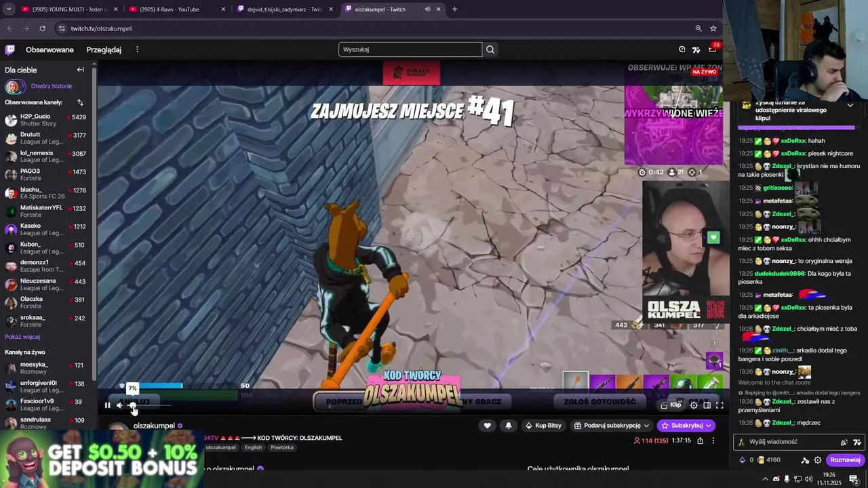Expand sidebar with Pokaż więcej

click(22, 337)
